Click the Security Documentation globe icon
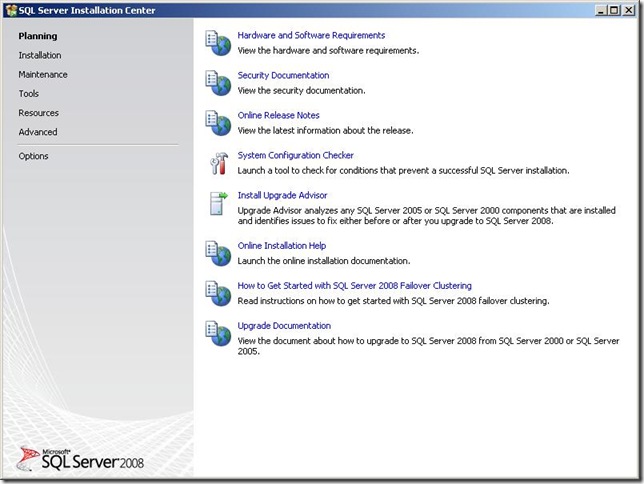The width and height of the screenshot is (644, 484). pyautogui.click(x=218, y=83)
